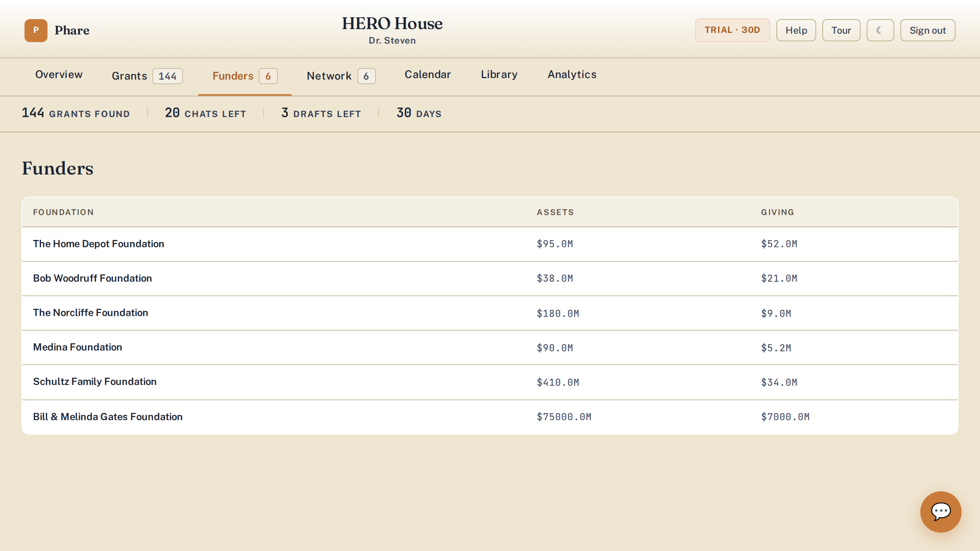Open Bill & Melinda Gates Foundation

490,417
